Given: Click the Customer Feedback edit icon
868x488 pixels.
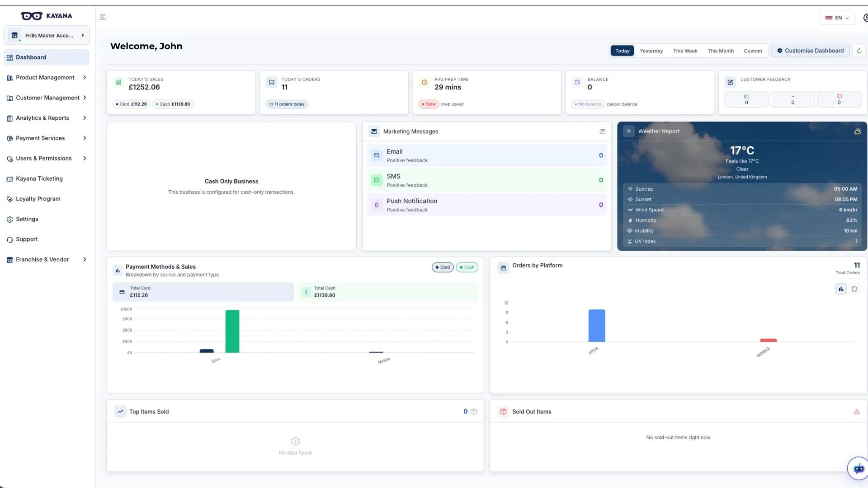Looking at the screenshot, I should coord(730,82).
